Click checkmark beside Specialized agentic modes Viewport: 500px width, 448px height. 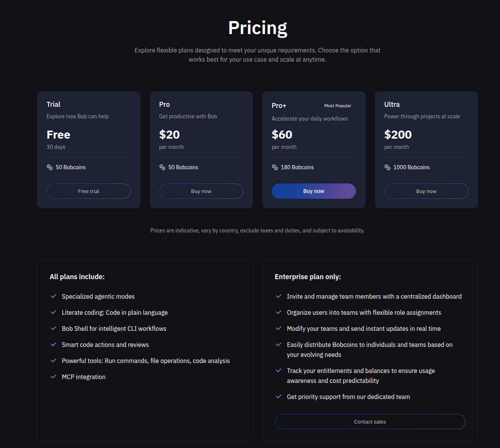pyautogui.click(x=54, y=296)
